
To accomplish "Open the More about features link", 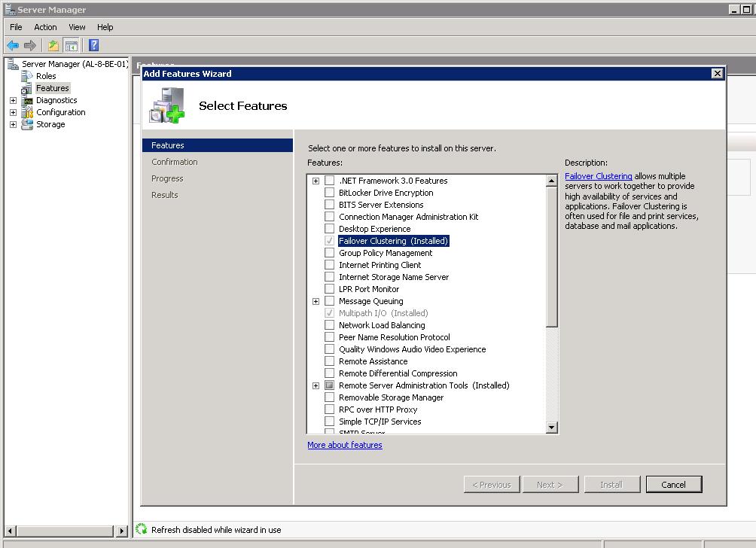I will (x=344, y=445).
